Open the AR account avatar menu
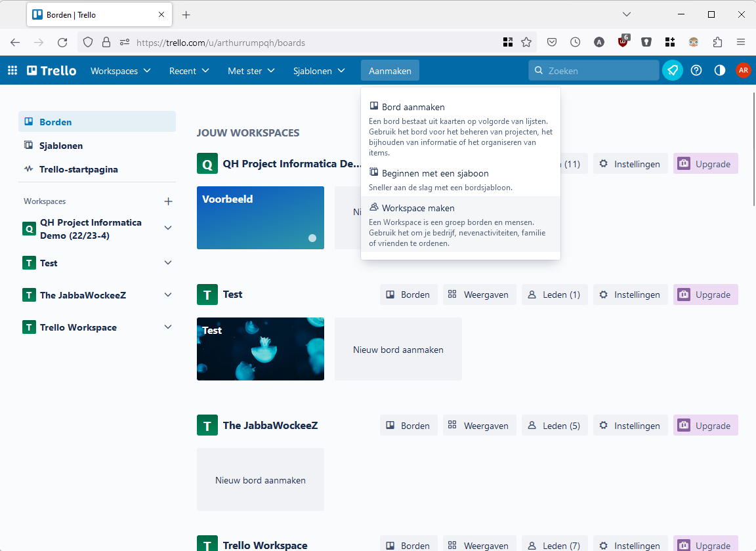Screen dimensions: 756x551 (743, 71)
